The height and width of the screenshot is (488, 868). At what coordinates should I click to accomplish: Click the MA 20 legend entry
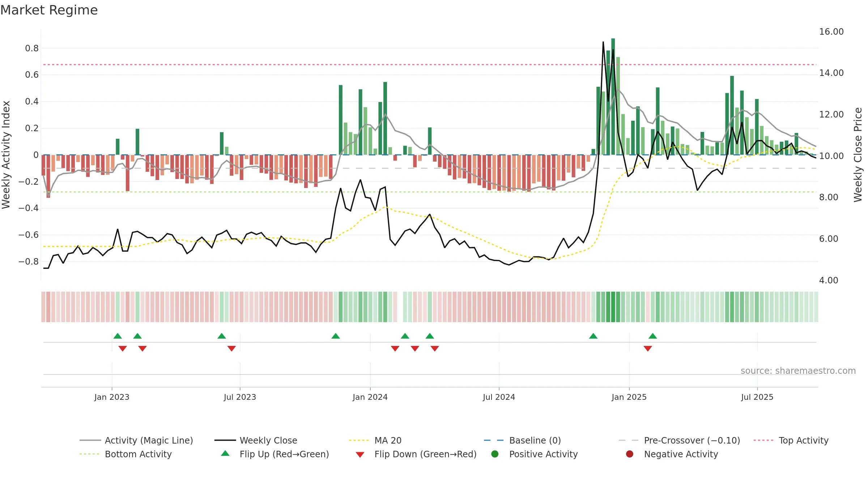coord(375,440)
